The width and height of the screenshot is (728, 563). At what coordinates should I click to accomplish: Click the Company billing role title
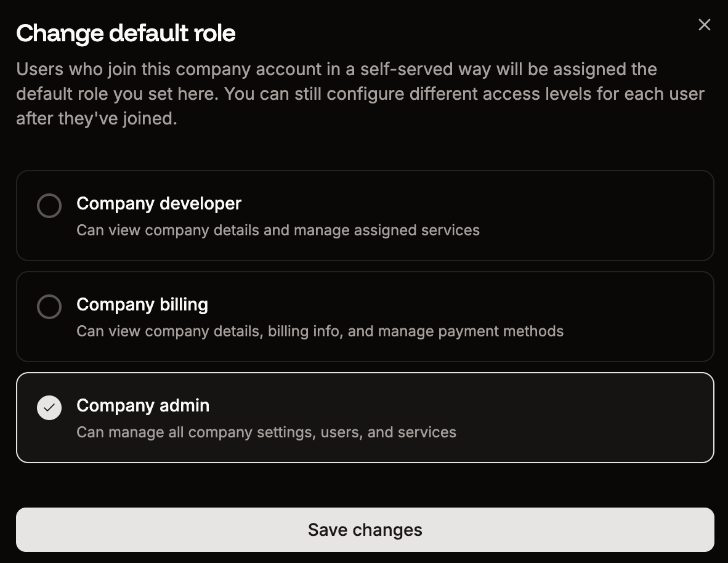[x=142, y=304]
